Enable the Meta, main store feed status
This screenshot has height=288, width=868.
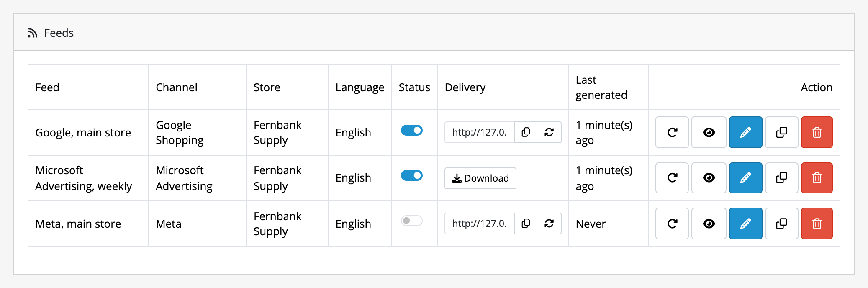[x=412, y=221]
